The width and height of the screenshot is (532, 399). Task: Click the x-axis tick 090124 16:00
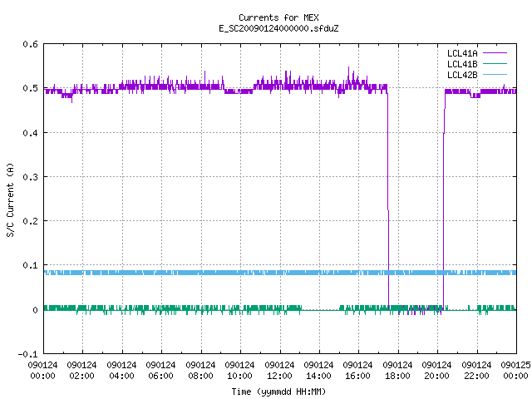(x=357, y=370)
